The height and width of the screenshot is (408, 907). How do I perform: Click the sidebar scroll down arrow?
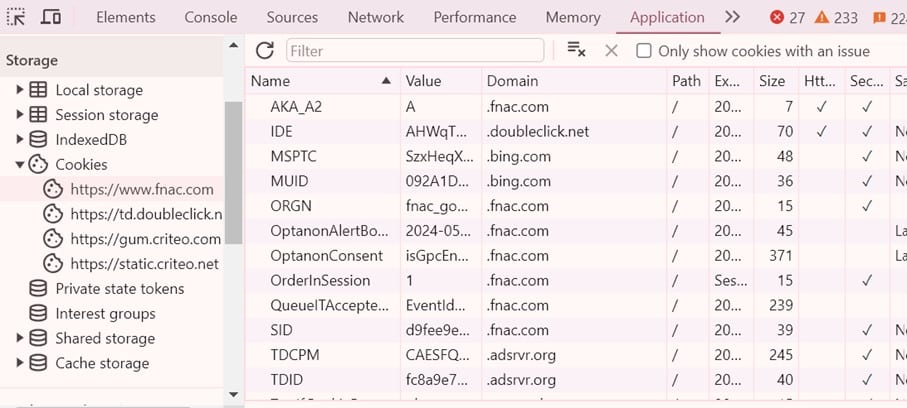point(234,395)
